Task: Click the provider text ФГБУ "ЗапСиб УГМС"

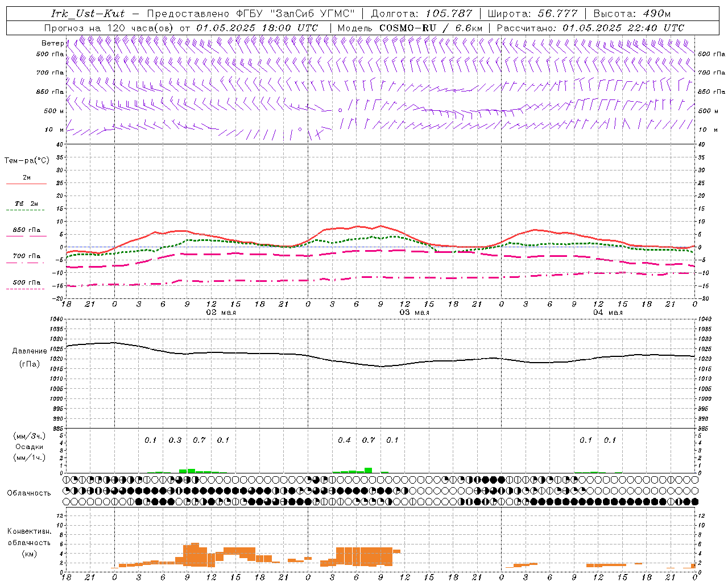Action: [295, 14]
